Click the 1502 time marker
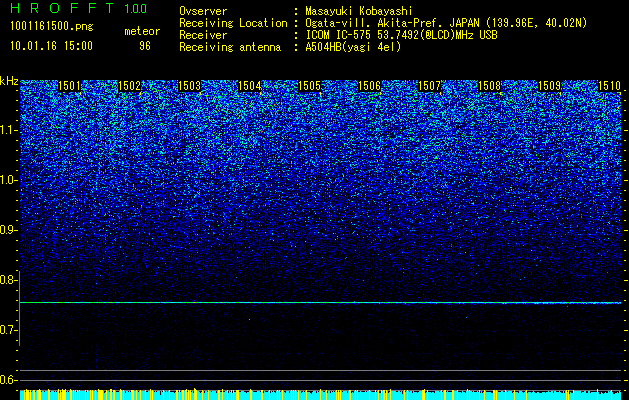 point(130,86)
